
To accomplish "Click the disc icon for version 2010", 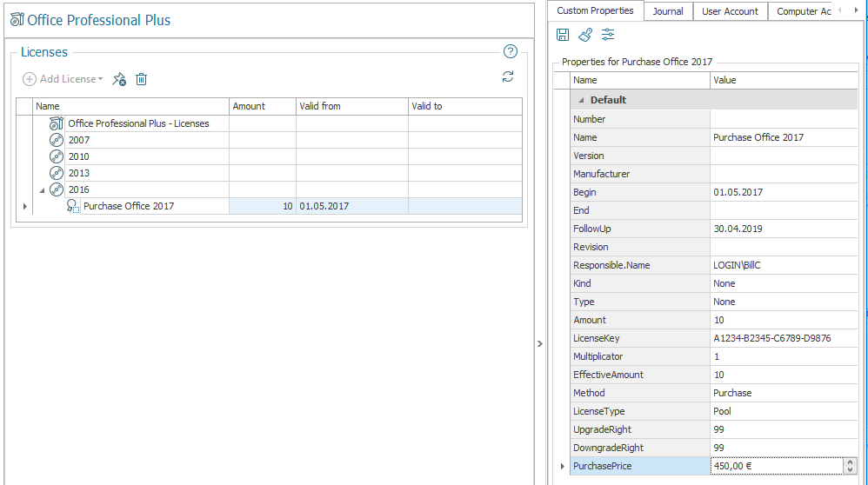I will click(56, 156).
